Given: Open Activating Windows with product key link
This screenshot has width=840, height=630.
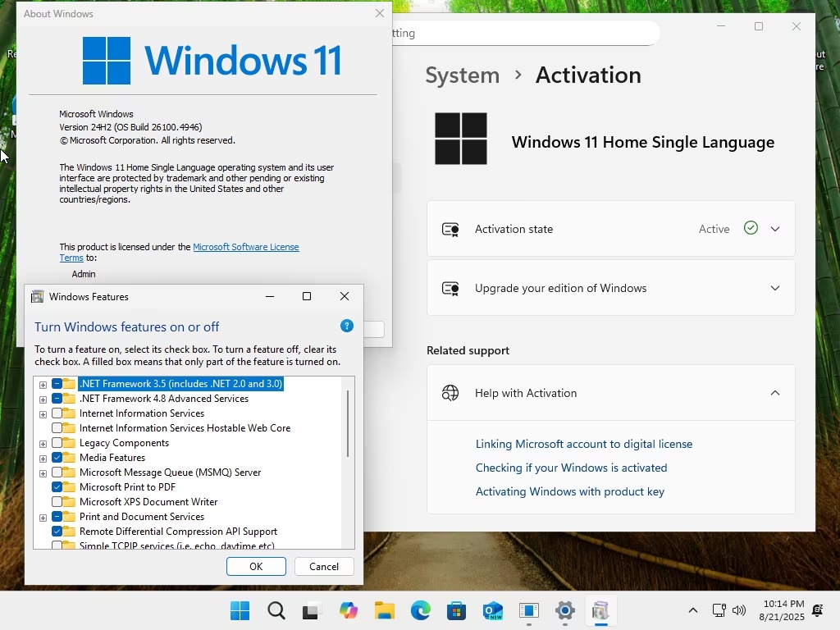Looking at the screenshot, I should point(570,492).
